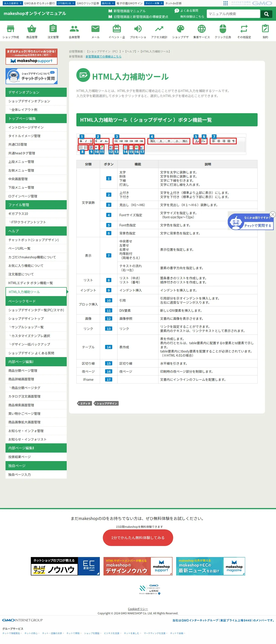This screenshot has width=276, height=644.
Task: Open 買い物かごページ管理 sidebar item
Action: click(x=36, y=413)
